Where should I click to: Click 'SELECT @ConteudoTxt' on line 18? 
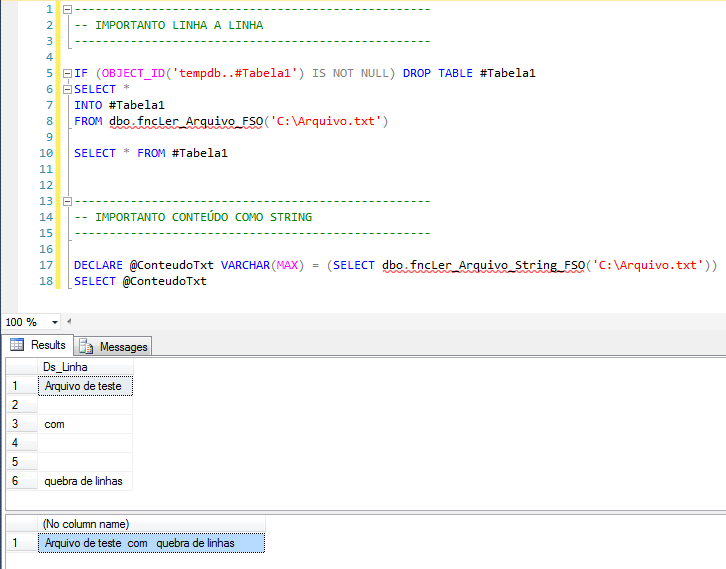click(140, 281)
